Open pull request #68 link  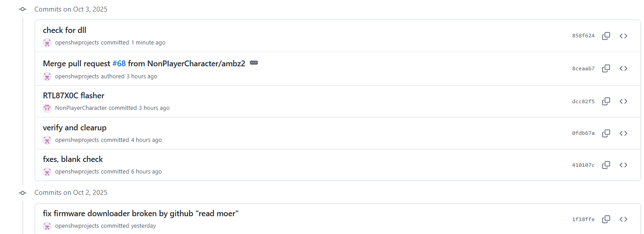pyautogui.click(x=119, y=64)
